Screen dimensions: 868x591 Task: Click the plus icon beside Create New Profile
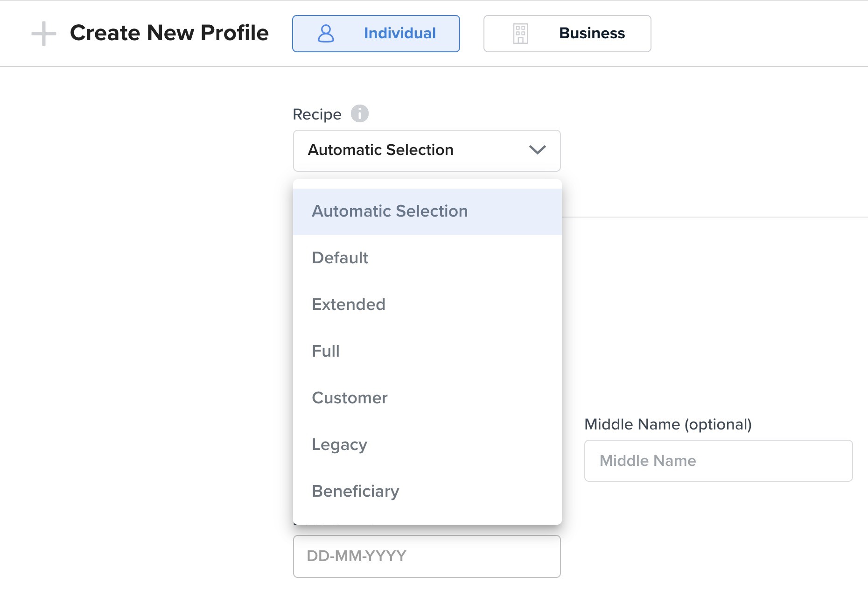pos(44,34)
